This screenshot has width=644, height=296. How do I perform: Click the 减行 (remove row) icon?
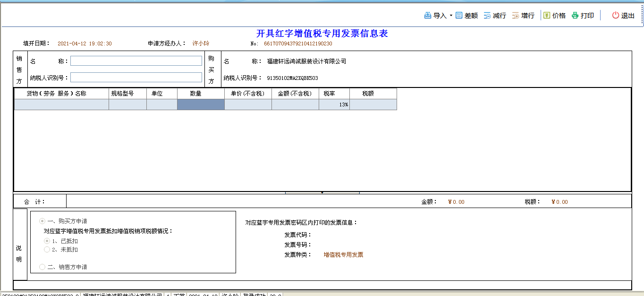487,16
